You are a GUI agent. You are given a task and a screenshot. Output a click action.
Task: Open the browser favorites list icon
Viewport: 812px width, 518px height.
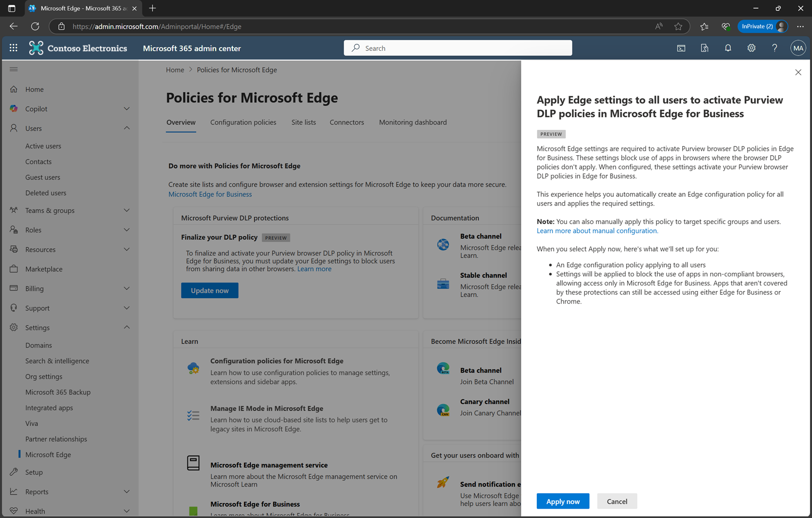click(704, 26)
